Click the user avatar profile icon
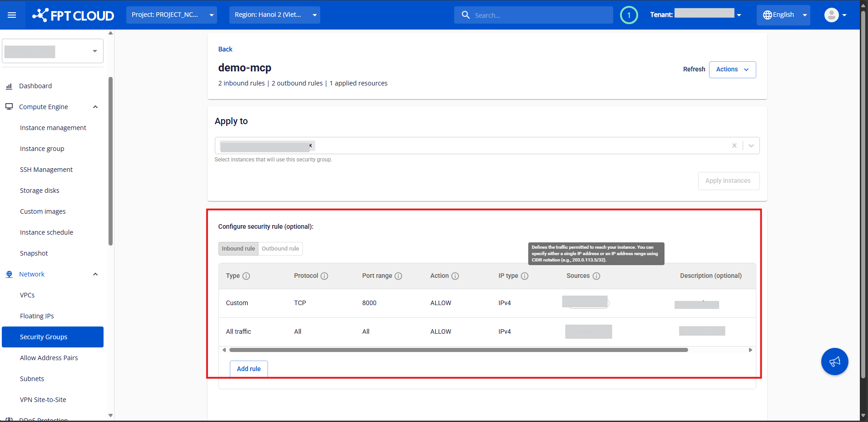This screenshot has width=868, height=422. [831, 15]
